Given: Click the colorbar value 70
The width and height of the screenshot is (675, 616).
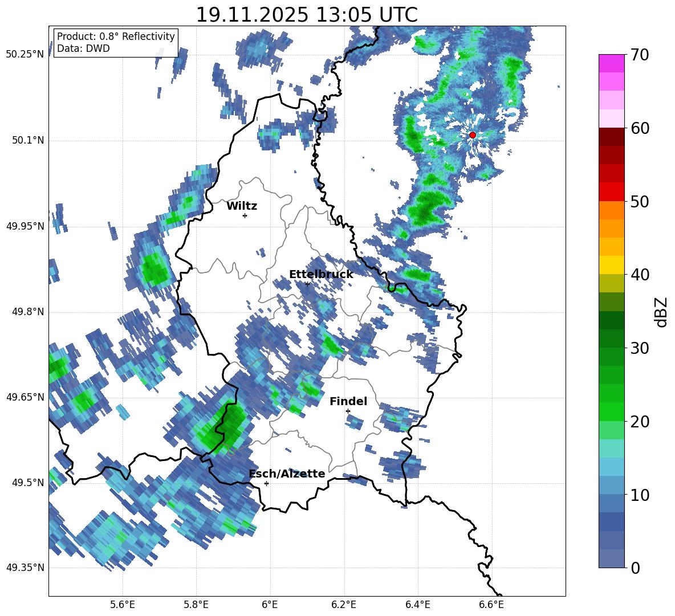Looking at the screenshot, I should tap(640, 55).
